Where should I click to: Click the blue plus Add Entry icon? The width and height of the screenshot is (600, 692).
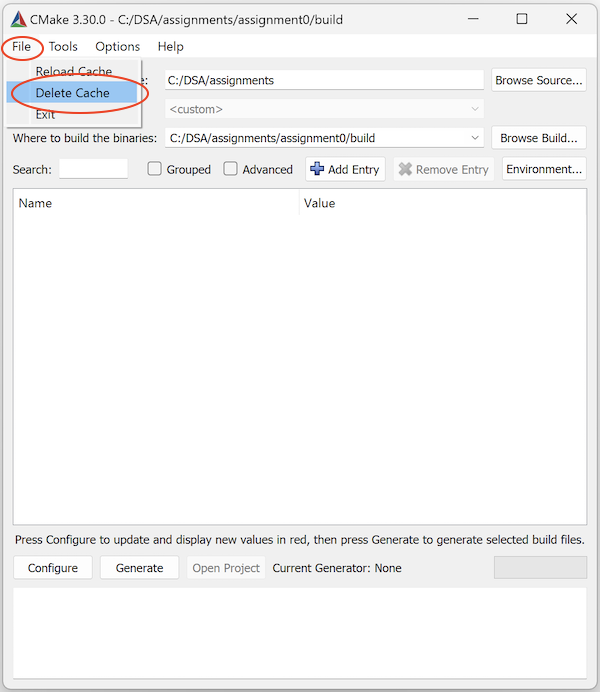(317, 169)
